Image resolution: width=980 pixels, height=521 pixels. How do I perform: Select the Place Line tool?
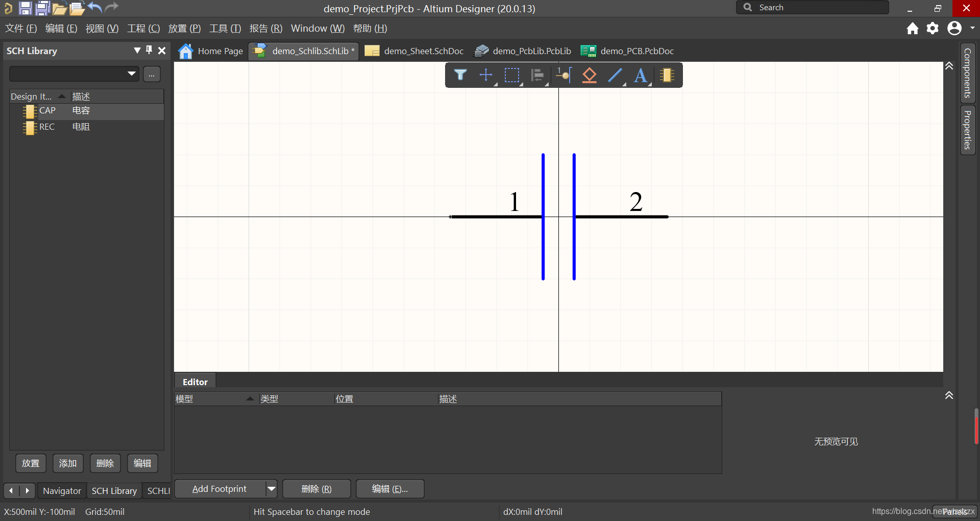click(x=615, y=75)
